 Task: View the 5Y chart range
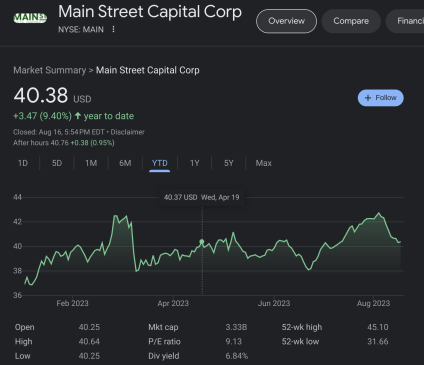[229, 163]
